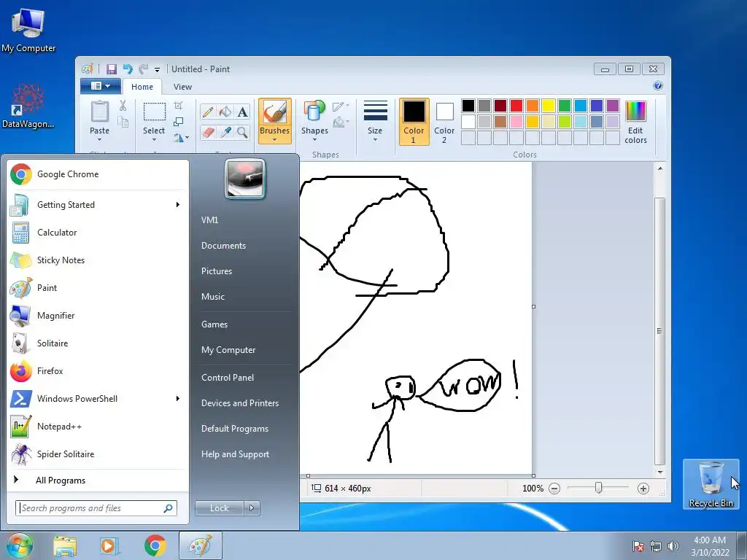Open the Paste dropdown arrow
The image size is (747, 560).
(99, 139)
